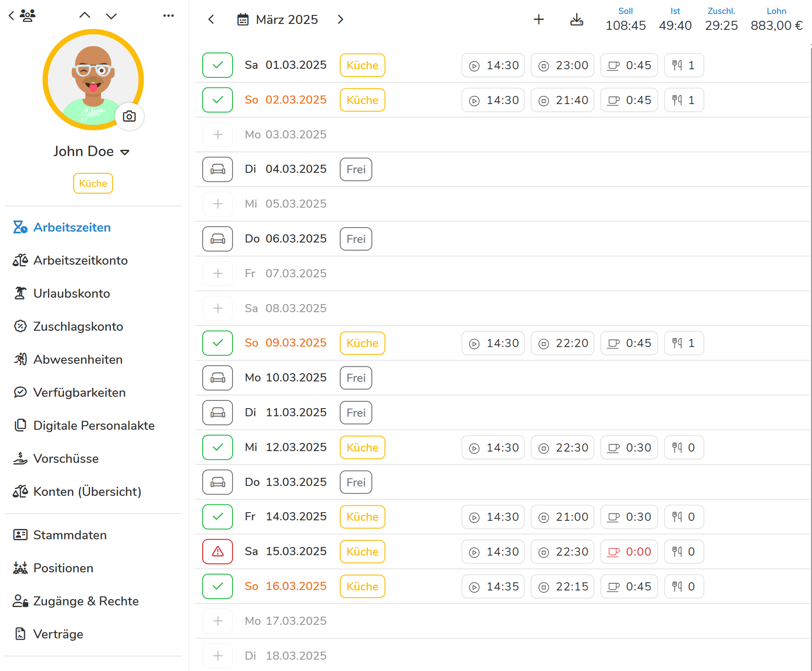Add entry for Mo 03.03.2025 with plus
This screenshot has width=812, height=671.
[218, 134]
